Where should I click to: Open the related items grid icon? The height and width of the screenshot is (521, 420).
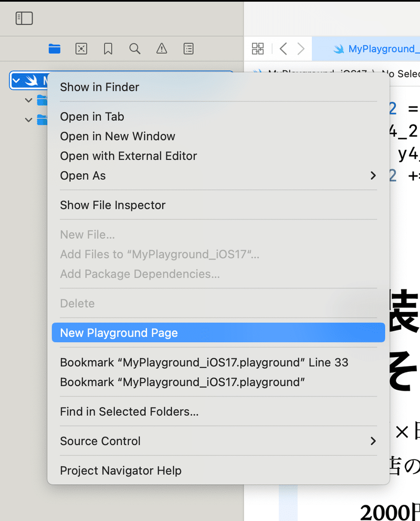tap(258, 49)
